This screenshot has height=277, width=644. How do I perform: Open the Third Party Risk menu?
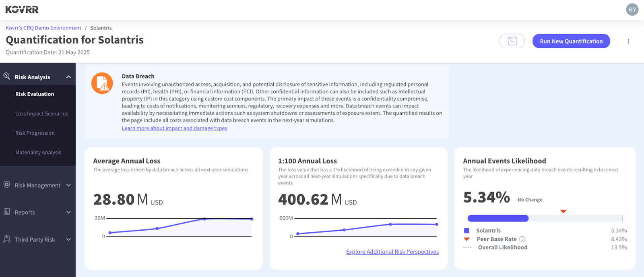pyautogui.click(x=38, y=240)
